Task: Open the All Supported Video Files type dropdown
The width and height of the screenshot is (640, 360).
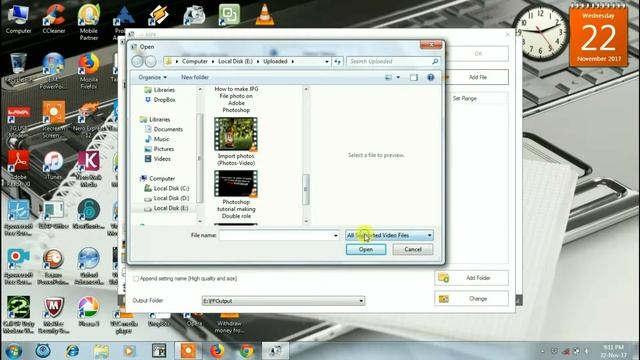Action: [x=389, y=236]
